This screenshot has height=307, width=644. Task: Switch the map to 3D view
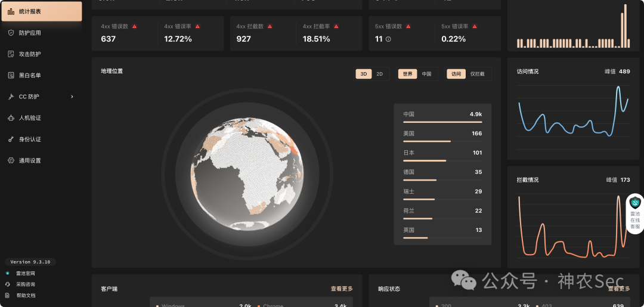point(364,74)
